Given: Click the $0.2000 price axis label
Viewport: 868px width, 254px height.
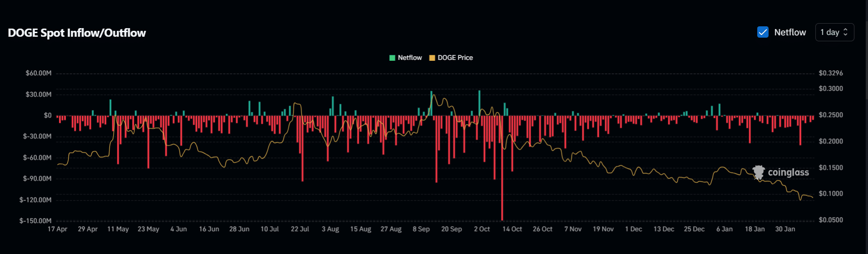Looking at the screenshot, I should 831,141.
